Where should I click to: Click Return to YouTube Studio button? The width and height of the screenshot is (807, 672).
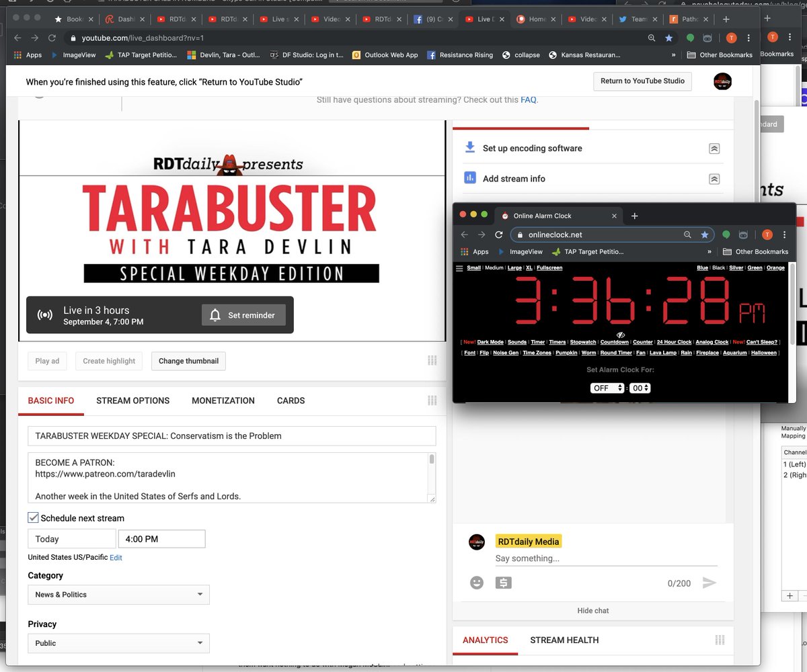[642, 81]
